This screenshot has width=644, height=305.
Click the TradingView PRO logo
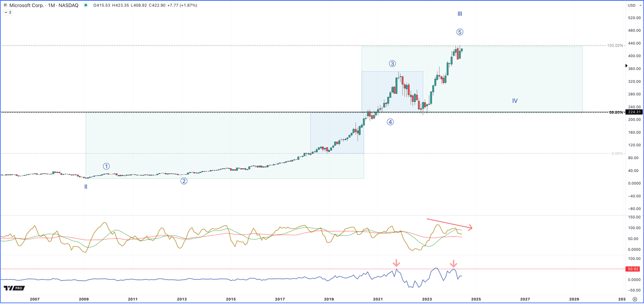[14, 288]
